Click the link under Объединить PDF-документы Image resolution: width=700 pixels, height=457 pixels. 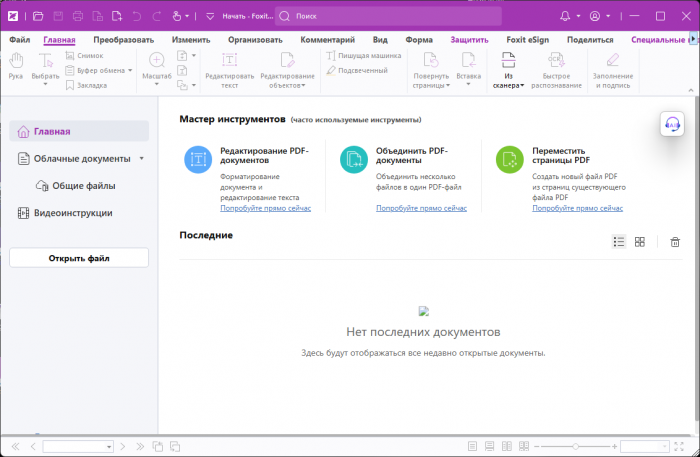click(421, 208)
